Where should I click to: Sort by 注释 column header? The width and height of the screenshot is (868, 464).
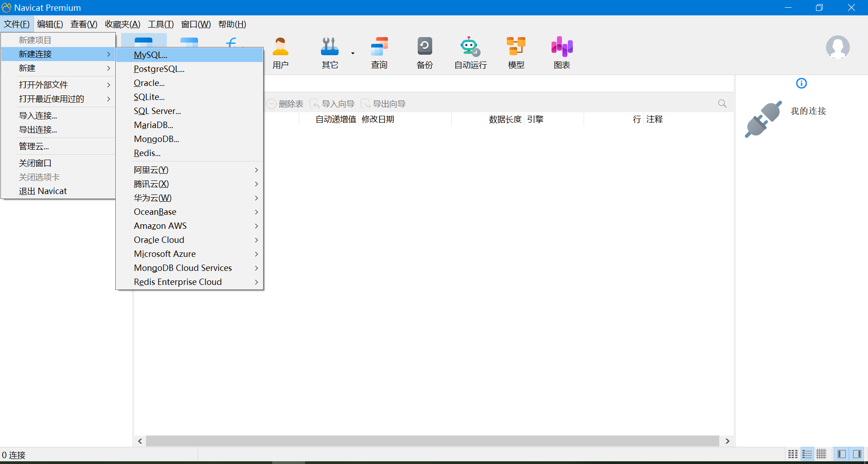pos(655,119)
